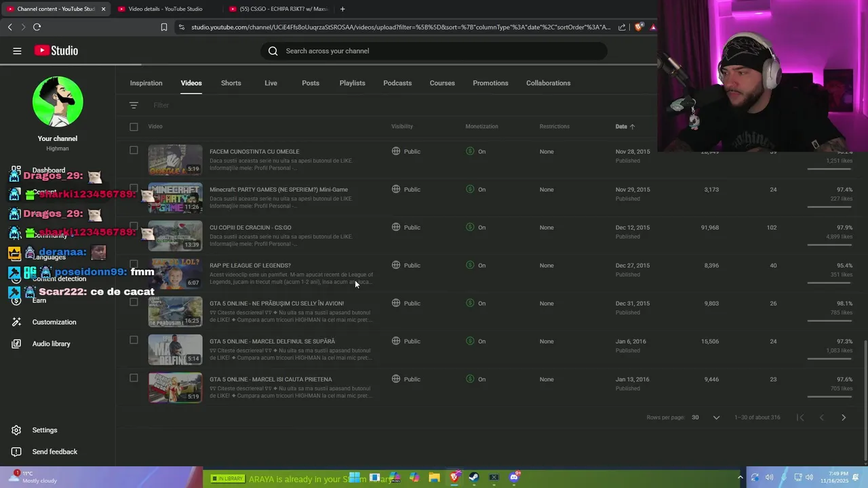Select the checkbox for MARCEL ISI CAUTA PRIETENA
This screenshot has width=868, height=488.
point(134,378)
